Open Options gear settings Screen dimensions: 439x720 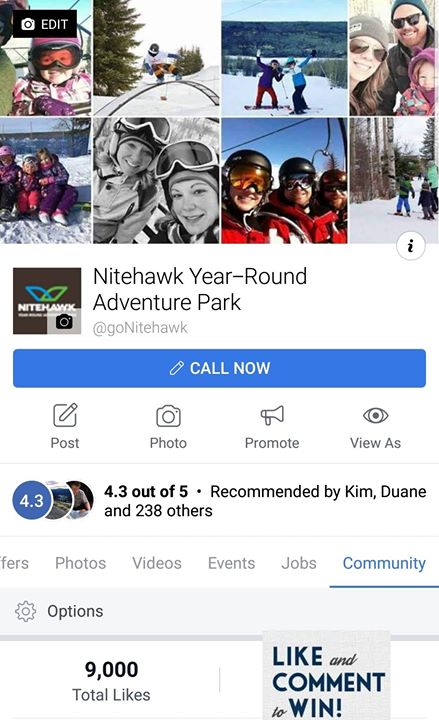point(25,611)
